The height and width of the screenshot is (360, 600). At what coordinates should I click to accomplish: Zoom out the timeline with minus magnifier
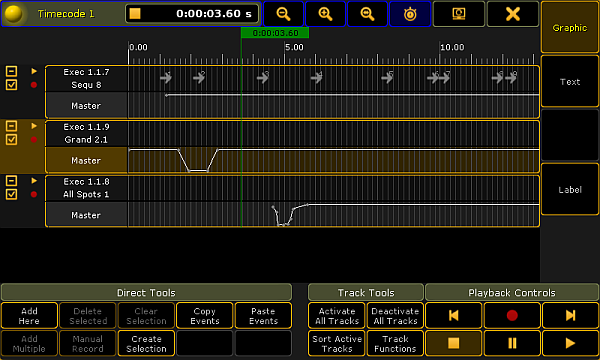coord(283,14)
